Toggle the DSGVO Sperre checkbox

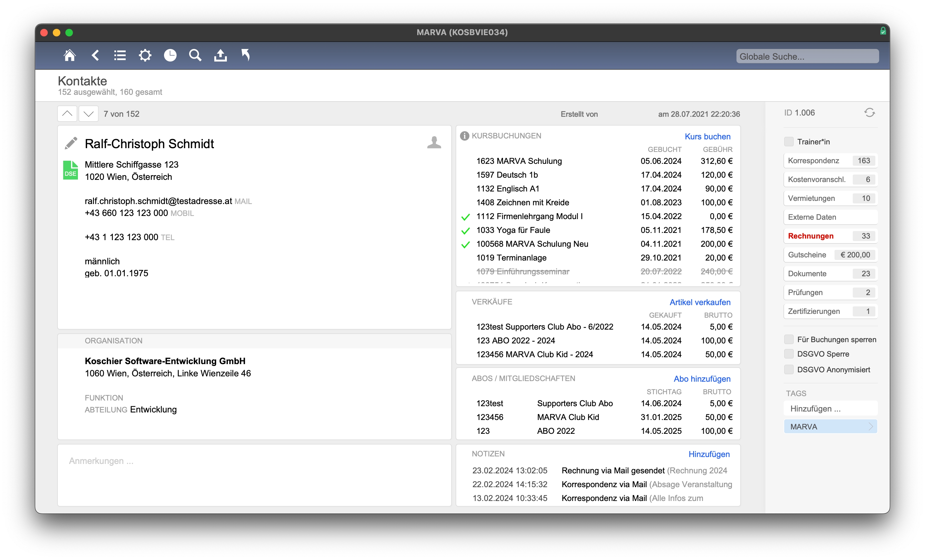(788, 354)
